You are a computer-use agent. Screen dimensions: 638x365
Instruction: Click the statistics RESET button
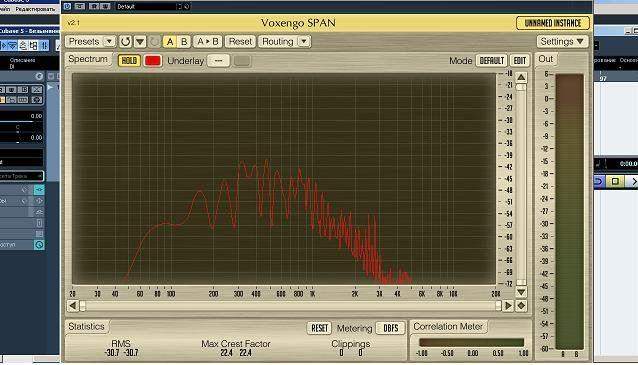[x=319, y=328]
